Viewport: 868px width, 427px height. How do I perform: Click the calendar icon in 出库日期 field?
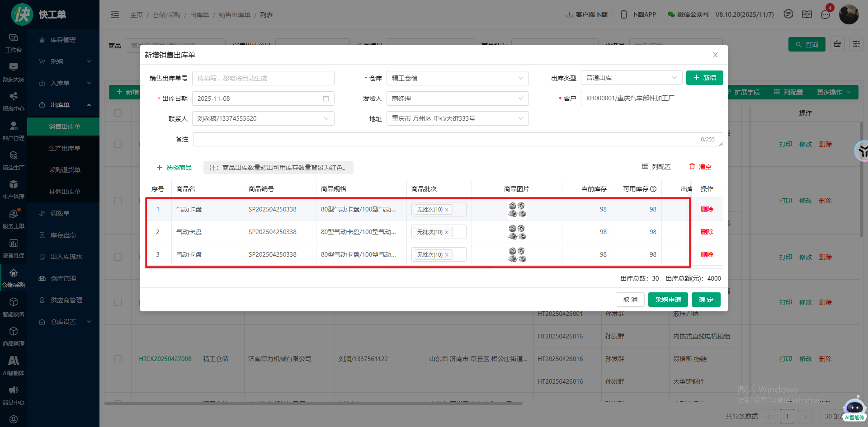pos(325,99)
